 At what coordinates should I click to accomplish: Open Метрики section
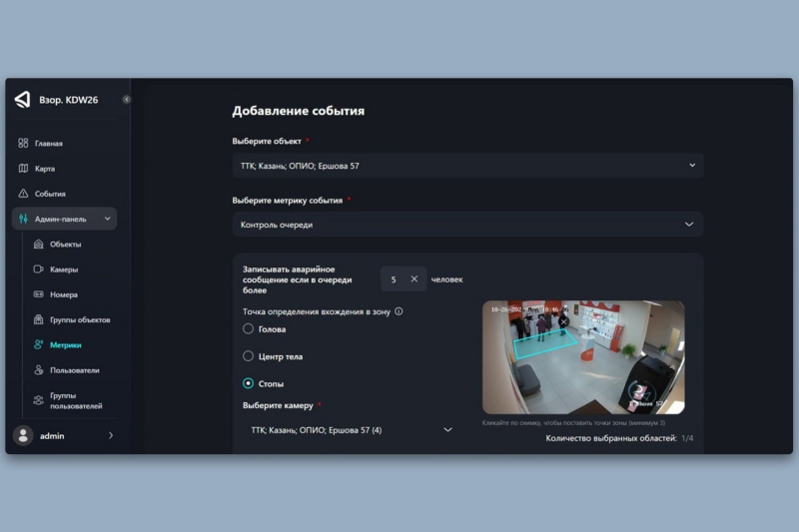tap(65, 345)
